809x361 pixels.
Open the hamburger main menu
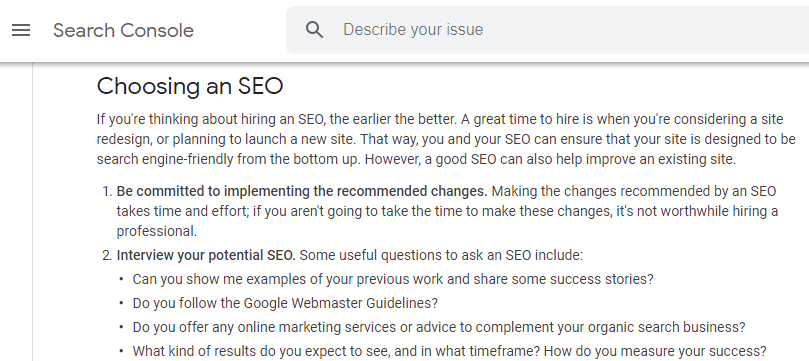(x=21, y=30)
